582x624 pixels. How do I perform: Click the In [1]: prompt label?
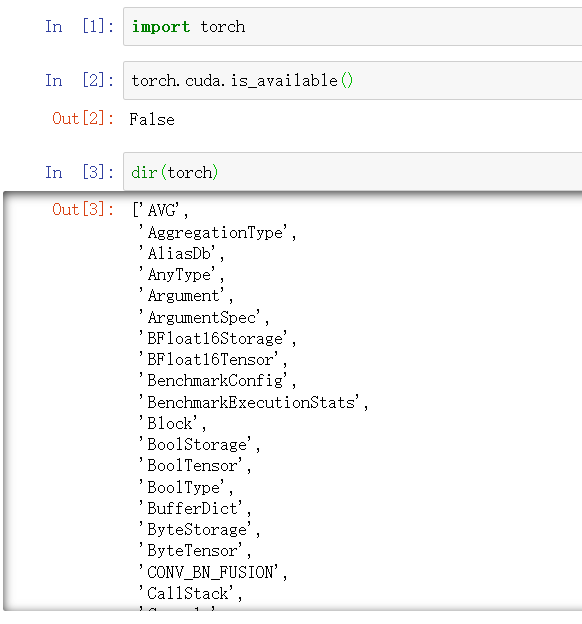pos(79,27)
